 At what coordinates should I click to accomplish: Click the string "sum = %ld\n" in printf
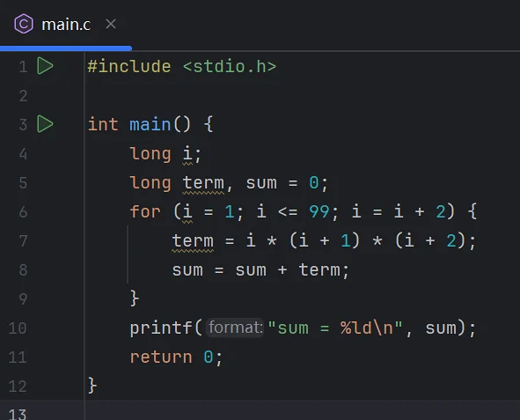(x=335, y=328)
